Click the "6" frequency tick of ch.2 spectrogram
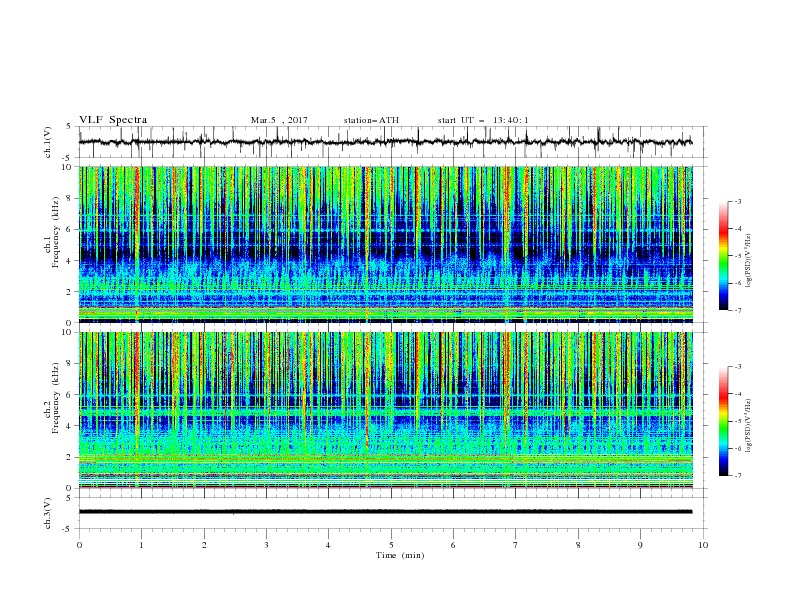 click(x=70, y=395)
